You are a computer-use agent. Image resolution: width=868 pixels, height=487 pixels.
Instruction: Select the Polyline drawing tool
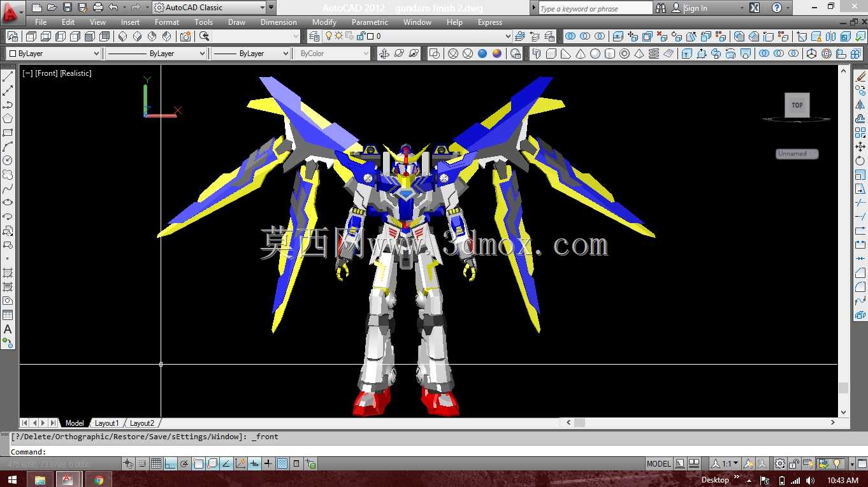point(8,105)
